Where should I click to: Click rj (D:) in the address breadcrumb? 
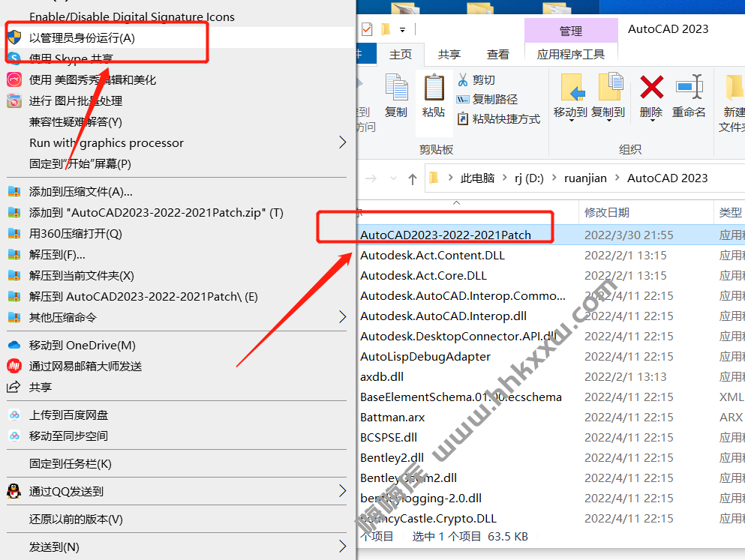(x=529, y=178)
